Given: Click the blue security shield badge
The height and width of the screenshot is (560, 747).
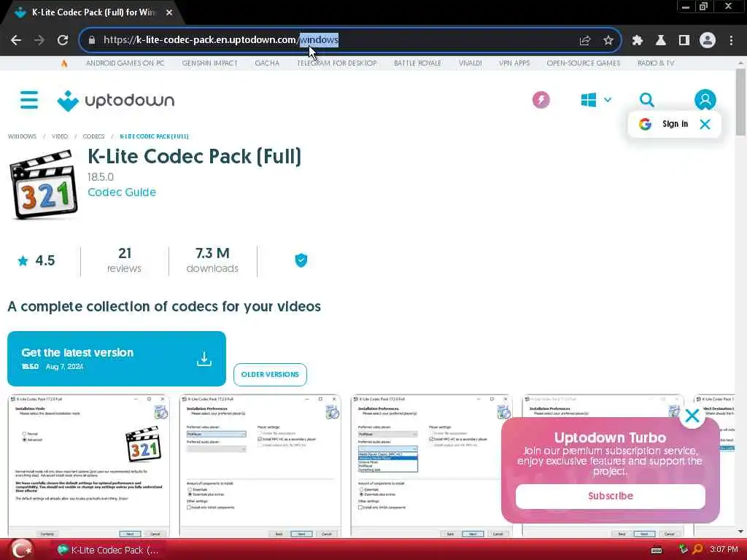Looking at the screenshot, I should (x=301, y=260).
